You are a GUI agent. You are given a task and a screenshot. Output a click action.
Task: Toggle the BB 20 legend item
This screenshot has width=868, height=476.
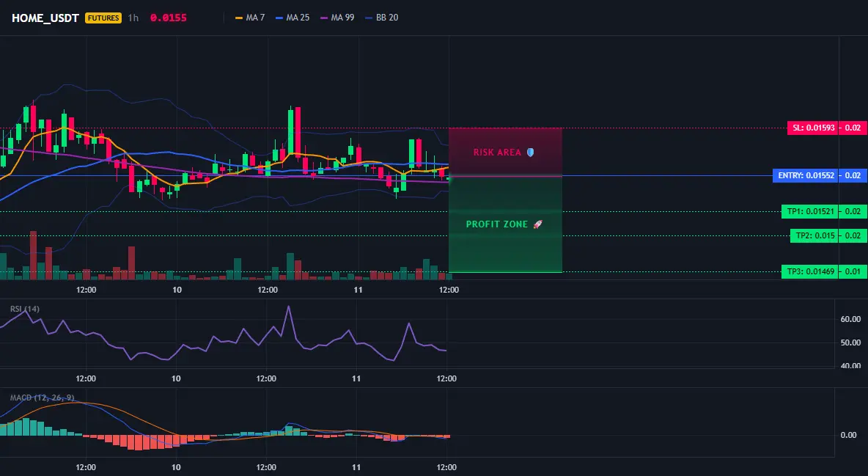pos(381,18)
